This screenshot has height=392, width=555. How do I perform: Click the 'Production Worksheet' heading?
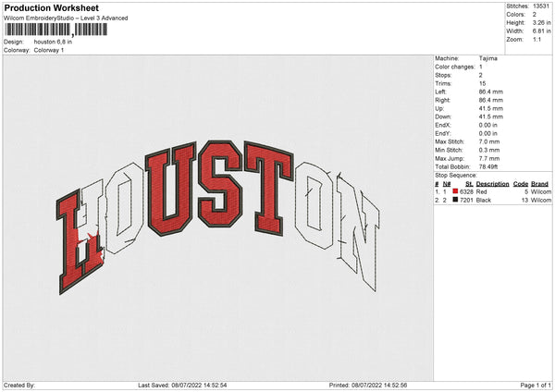52,7
